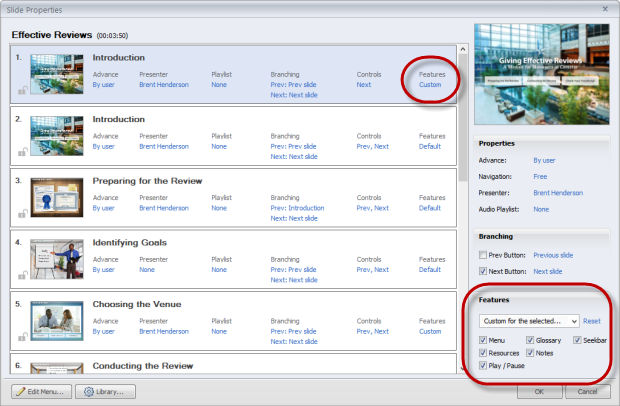This screenshot has width=620, height=406.
Task: Click the Custom features link on slide 1
Action: 429,85
